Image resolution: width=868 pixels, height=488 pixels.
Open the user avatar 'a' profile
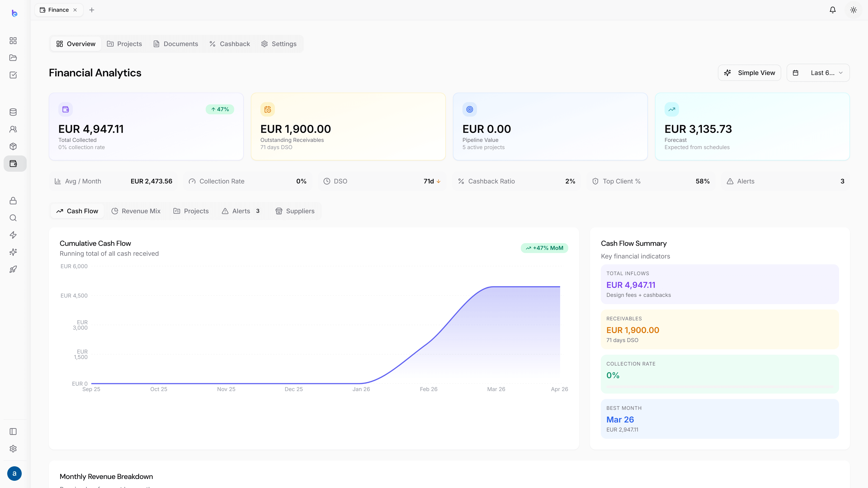click(x=14, y=474)
